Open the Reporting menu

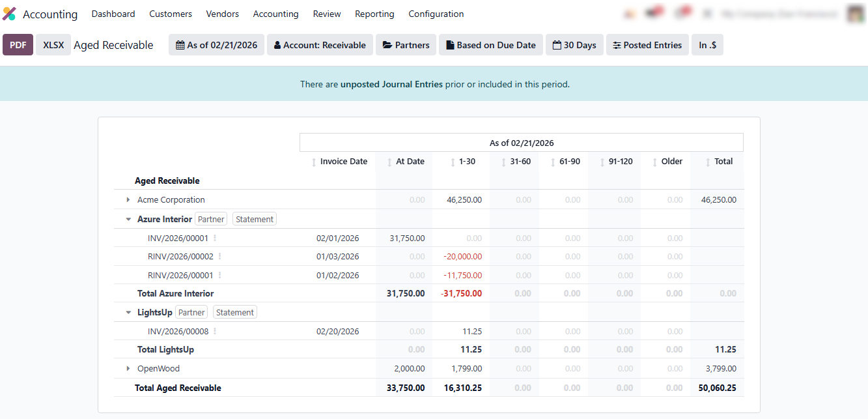pyautogui.click(x=374, y=14)
